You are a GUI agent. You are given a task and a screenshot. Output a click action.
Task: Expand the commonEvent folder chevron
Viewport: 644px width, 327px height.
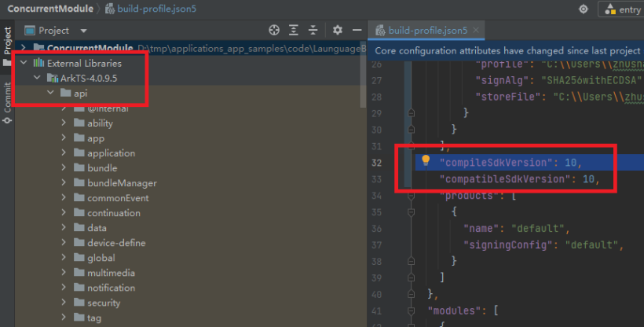tap(64, 197)
